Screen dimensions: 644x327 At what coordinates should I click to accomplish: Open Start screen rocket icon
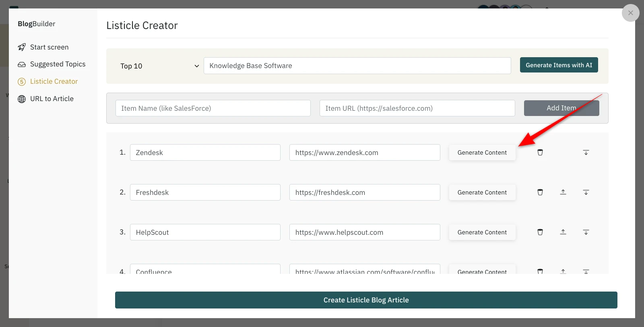(22, 47)
